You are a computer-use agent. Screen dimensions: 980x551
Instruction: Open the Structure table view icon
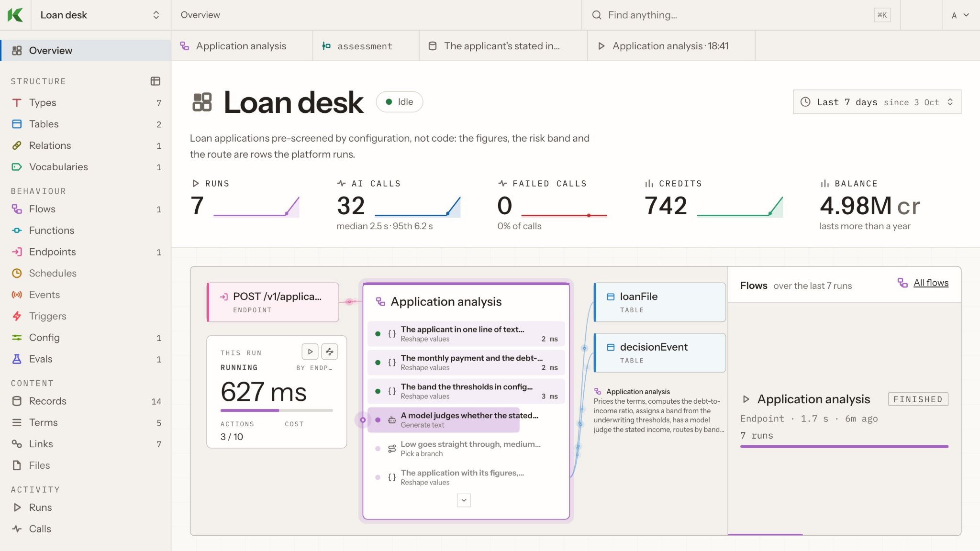(155, 81)
